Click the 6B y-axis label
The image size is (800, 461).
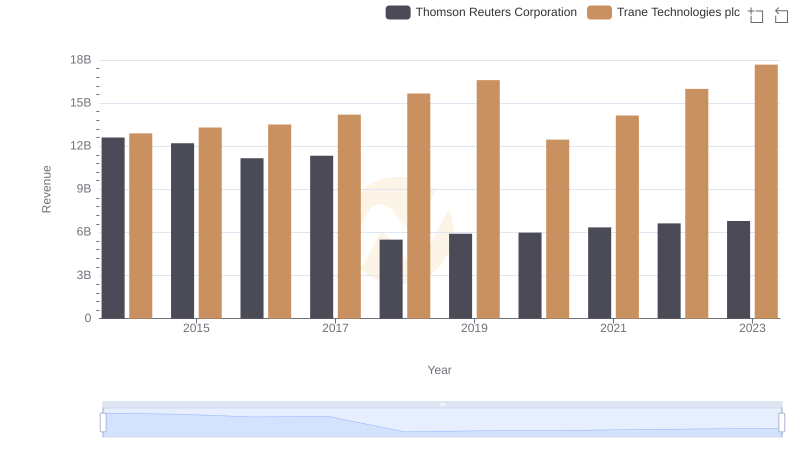(x=84, y=232)
